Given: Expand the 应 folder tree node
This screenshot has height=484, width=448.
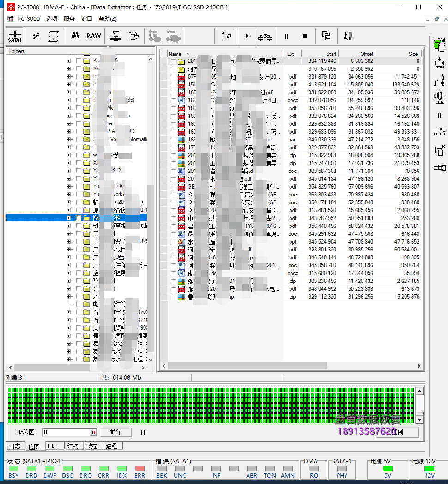Looking at the screenshot, I should coord(68,273).
